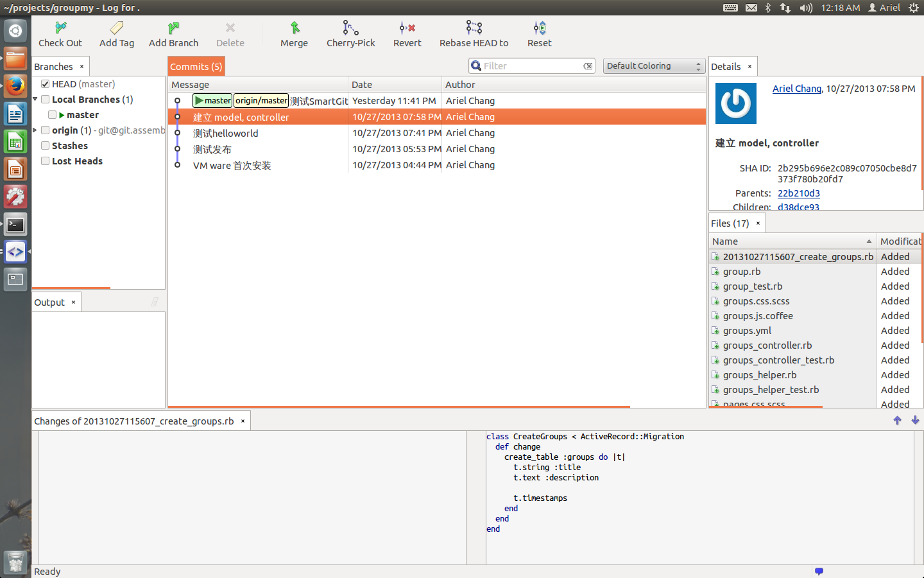
Task: Clear the commit filter field
Action: click(x=588, y=66)
